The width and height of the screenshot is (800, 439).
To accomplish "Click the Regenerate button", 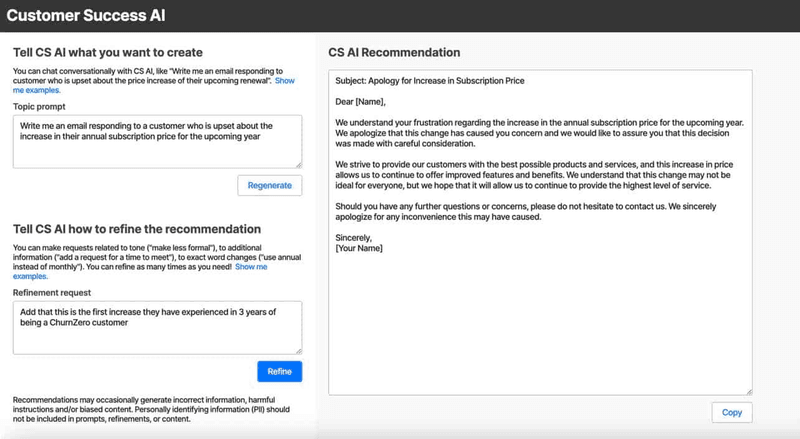I will tap(269, 185).
